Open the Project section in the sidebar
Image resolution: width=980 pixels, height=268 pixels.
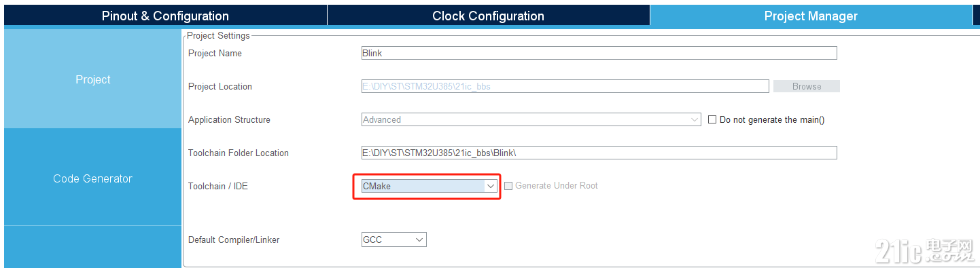[92, 79]
